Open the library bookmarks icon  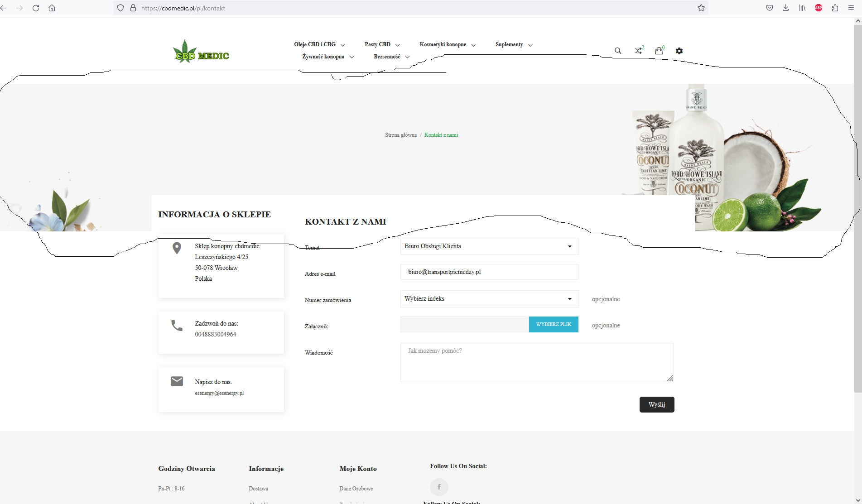[x=802, y=8]
